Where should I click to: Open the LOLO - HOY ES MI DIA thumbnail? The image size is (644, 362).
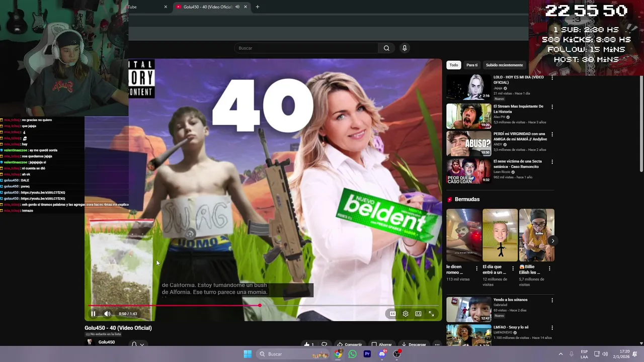(469, 87)
